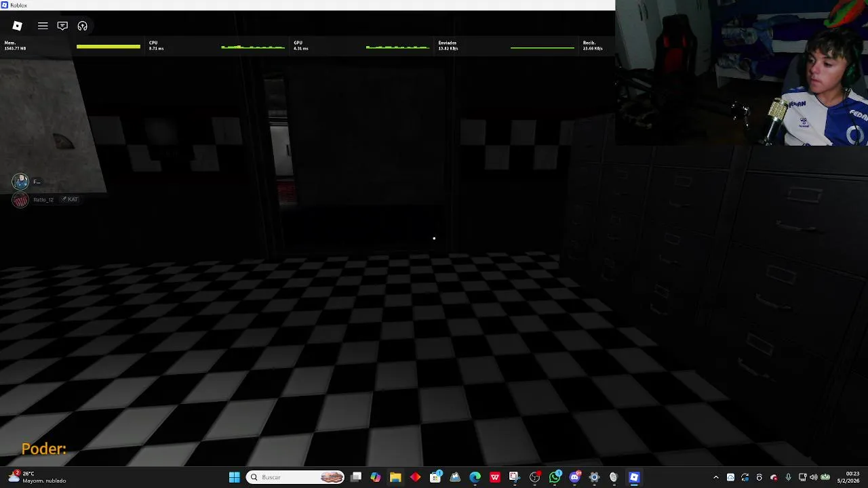Open File Explorer from taskbar
The image size is (868, 488).
pyautogui.click(x=395, y=477)
